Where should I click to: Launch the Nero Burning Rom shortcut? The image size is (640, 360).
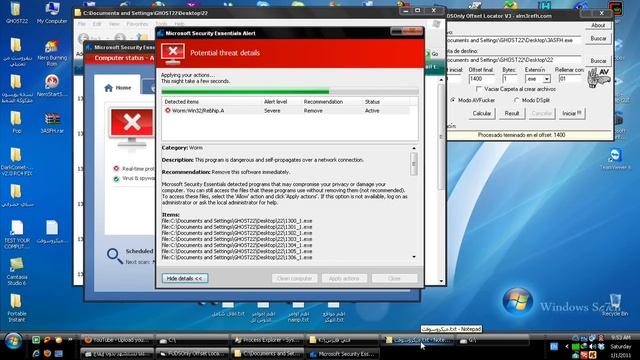point(52,51)
